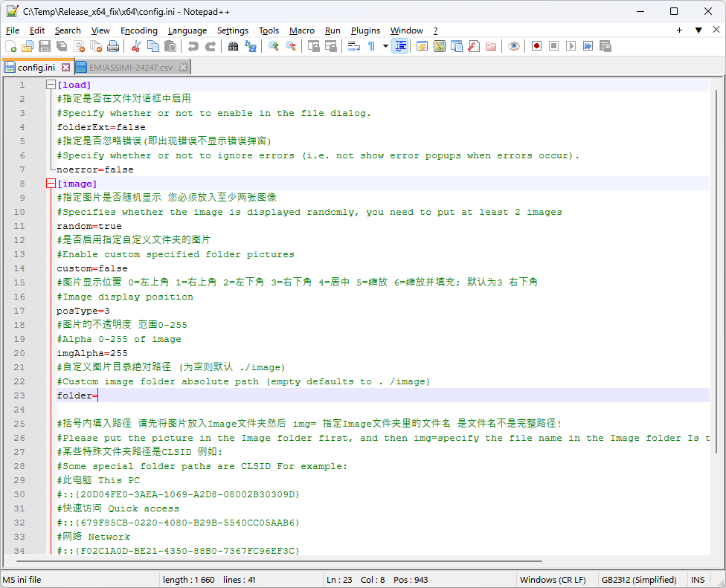The width and height of the screenshot is (726, 588).
Task: Open dropdown arrow beside the pilcrow button
Action: tap(385, 46)
